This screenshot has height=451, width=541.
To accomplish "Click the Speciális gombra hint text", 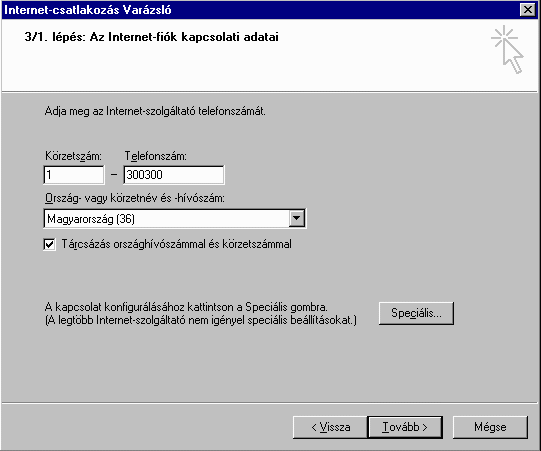I will (186, 307).
